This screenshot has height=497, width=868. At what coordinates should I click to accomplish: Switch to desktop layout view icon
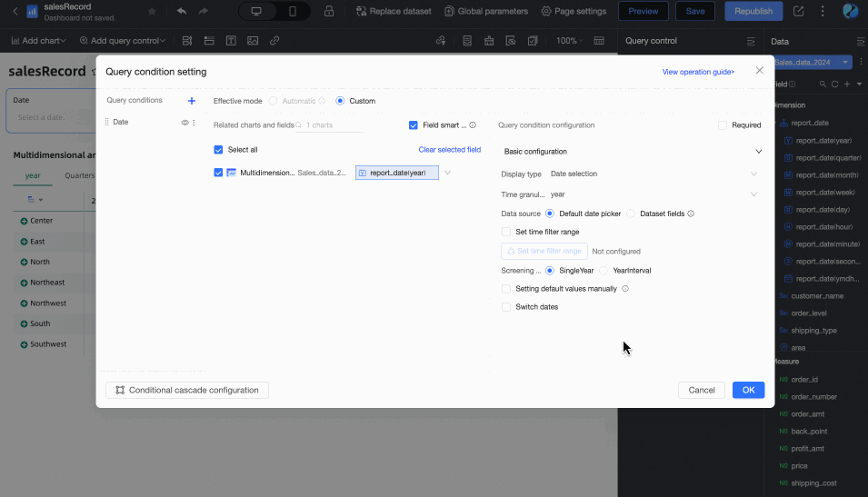pyautogui.click(x=256, y=11)
